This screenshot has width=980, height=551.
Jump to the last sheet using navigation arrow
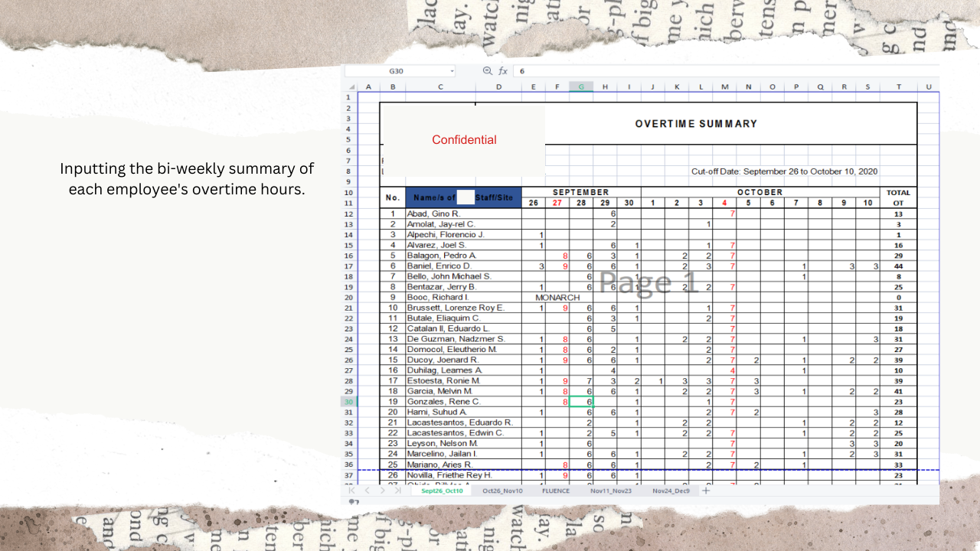(x=397, y=491)
